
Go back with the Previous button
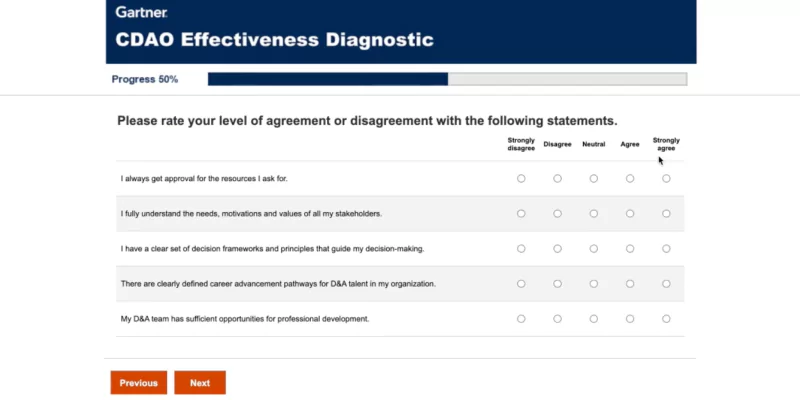138,383
